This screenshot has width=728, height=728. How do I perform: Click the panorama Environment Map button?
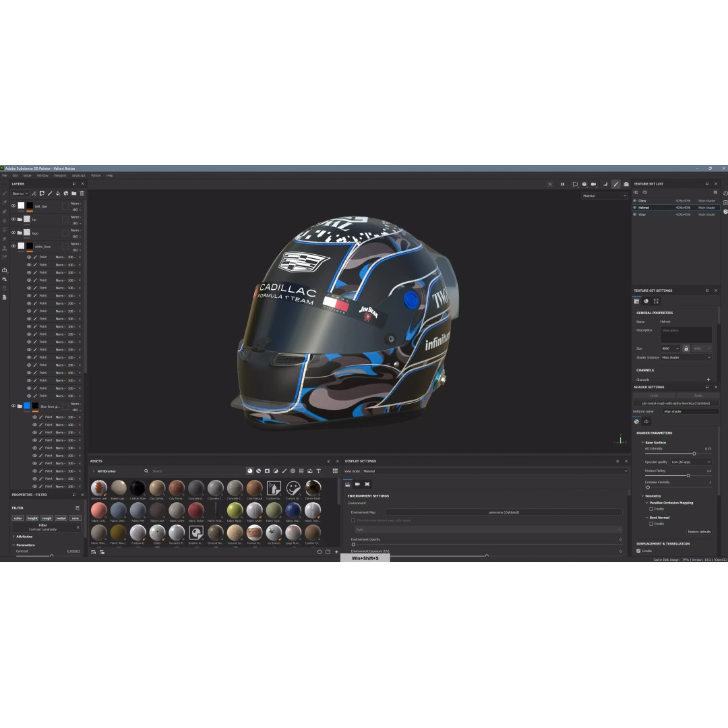point(504,512)
